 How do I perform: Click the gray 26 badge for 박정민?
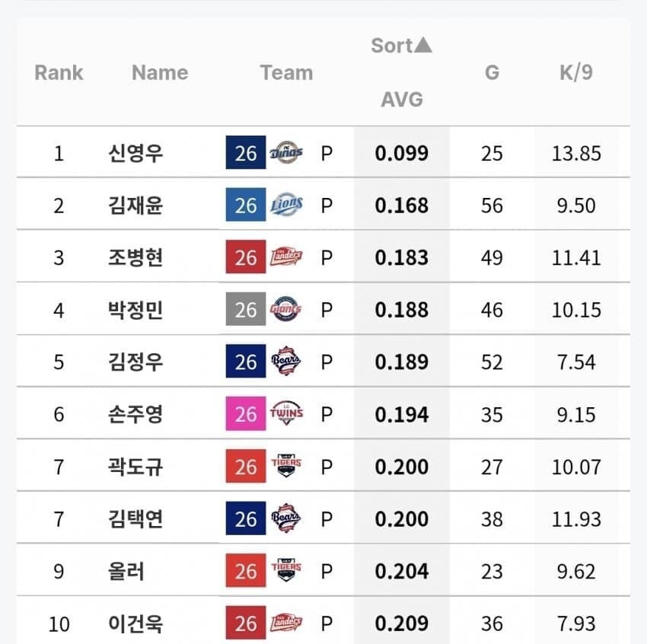(x=246, y=309)
